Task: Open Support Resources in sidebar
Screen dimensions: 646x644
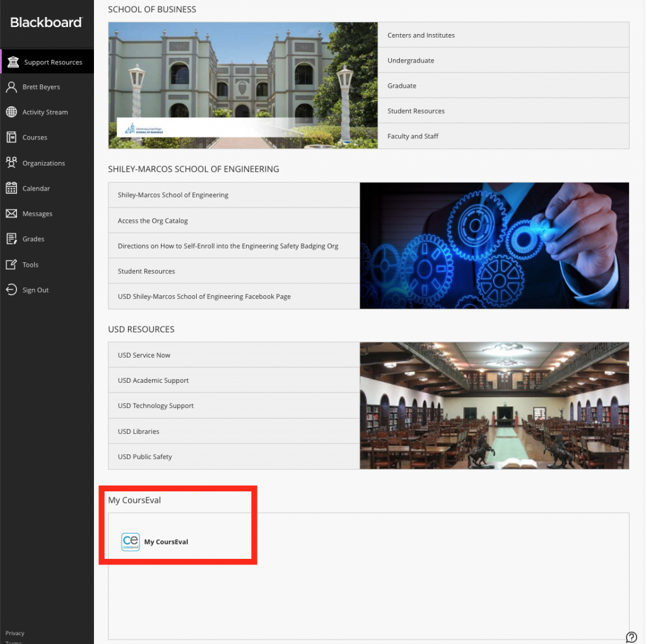Action: [x=47, y=61]
